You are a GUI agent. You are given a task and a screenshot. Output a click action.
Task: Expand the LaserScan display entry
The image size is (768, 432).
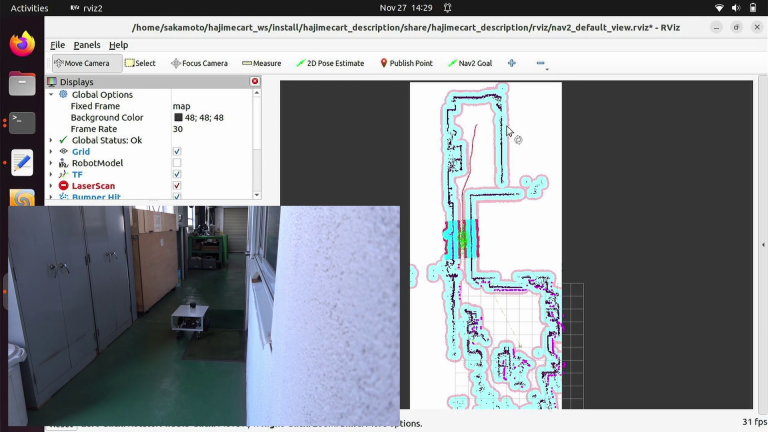52,186
